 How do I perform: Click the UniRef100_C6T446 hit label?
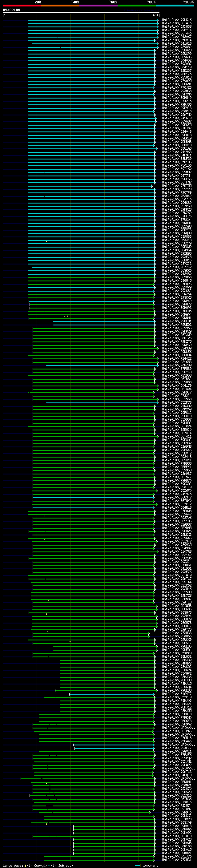pyautogui.click(x=177, y=33)
